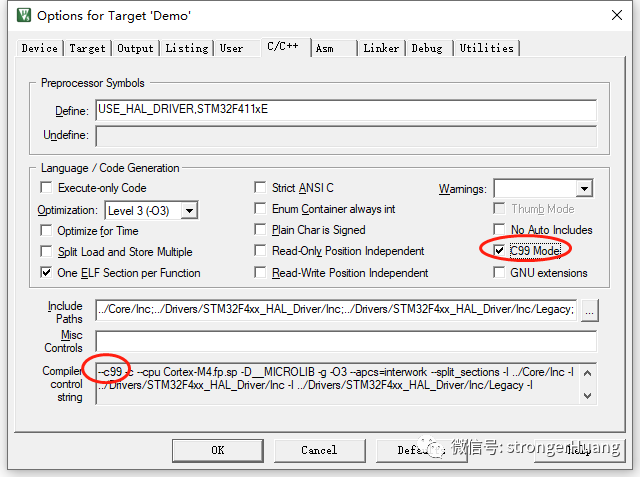Open the Listing tab
The image size is (640, 477).
click(x=187, y=48)
